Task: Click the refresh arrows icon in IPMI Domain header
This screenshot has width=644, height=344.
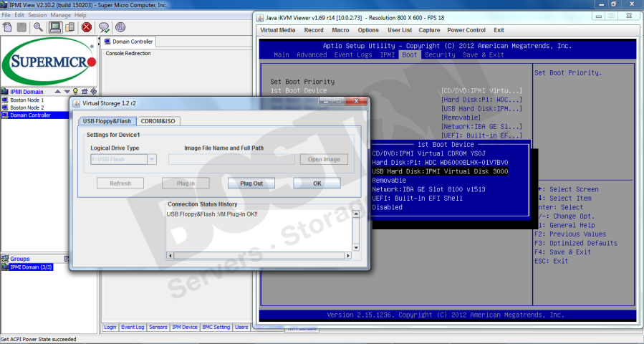Action: [x=94, y=91]
